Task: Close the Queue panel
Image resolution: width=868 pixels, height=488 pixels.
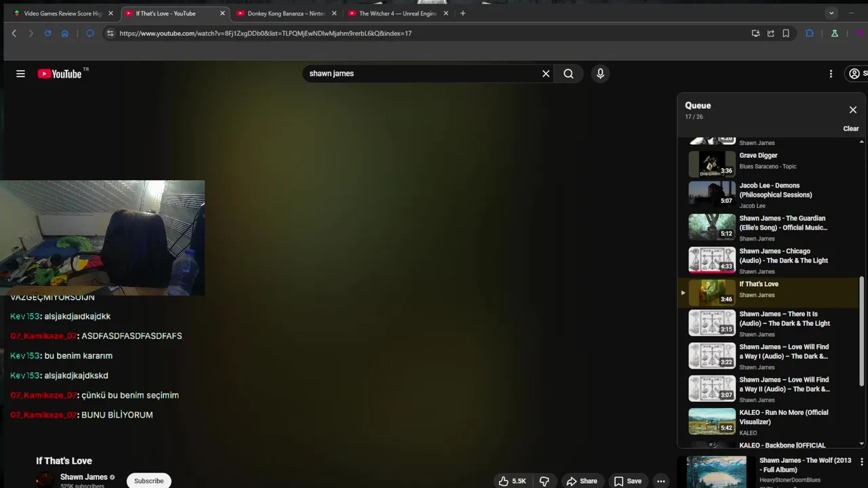Action: point(852,110)
